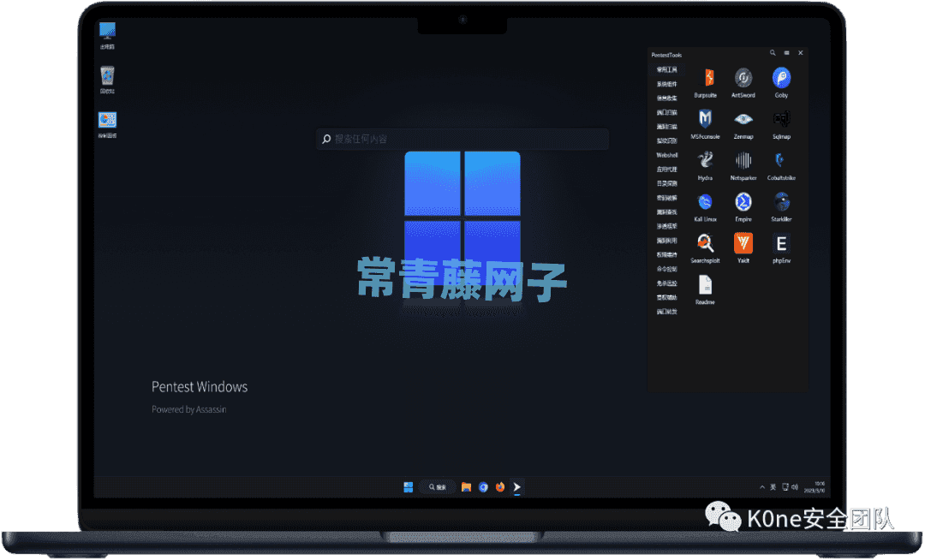
Task: Launch the Sqlmap tool
Action: click(781, 120)
